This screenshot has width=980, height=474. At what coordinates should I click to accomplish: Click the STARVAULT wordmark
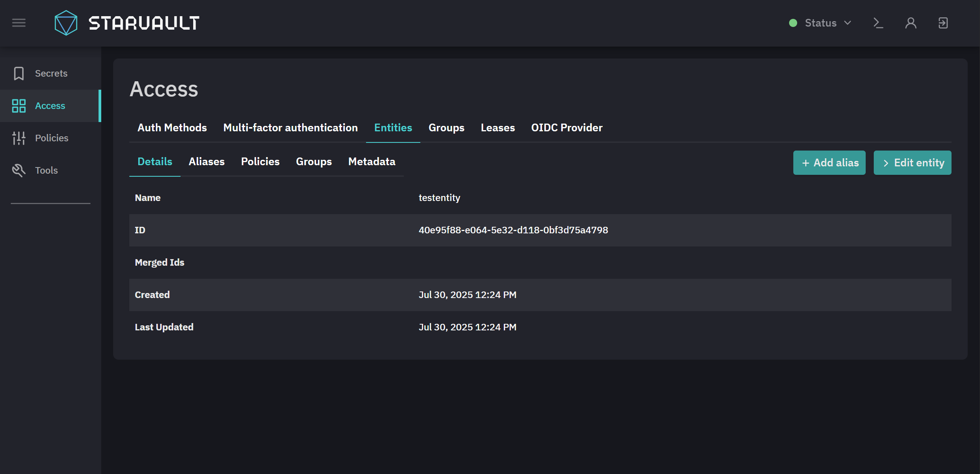point(144,23)
